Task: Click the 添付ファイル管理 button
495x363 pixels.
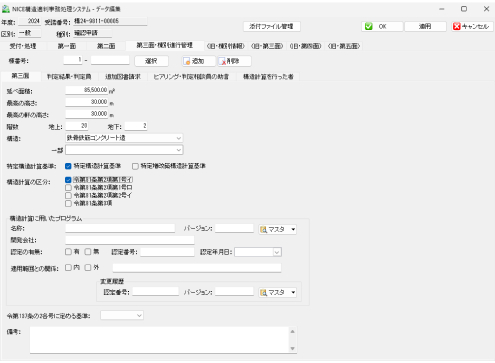Action: point(271,26)
